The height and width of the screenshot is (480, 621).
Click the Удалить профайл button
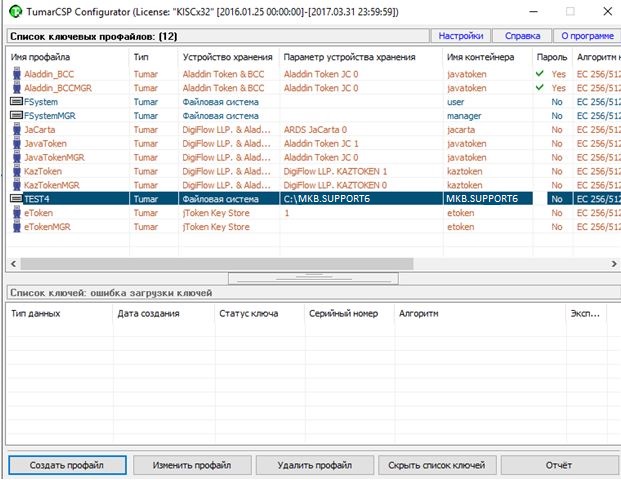click(313, 465)
